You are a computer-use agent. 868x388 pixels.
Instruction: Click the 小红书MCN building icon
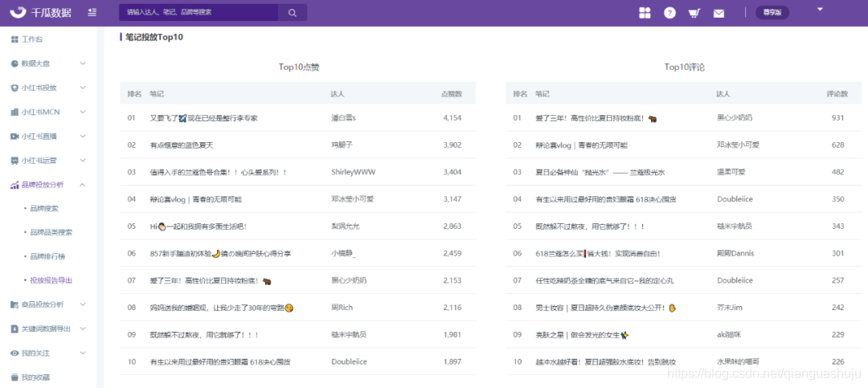click(14, 112)
